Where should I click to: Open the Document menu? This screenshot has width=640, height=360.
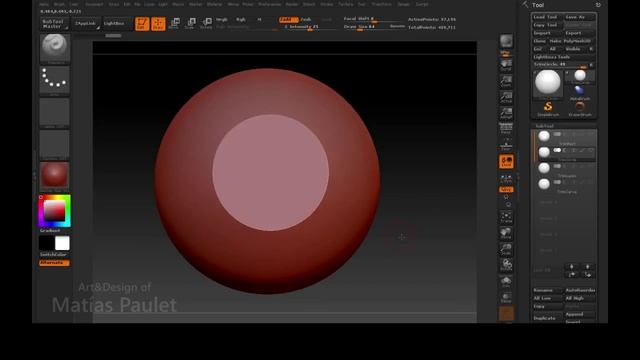coord(94,4)
